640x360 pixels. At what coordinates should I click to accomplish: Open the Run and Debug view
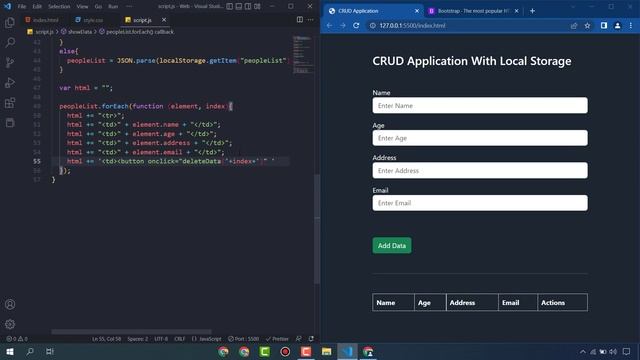(x=10, y=82)
